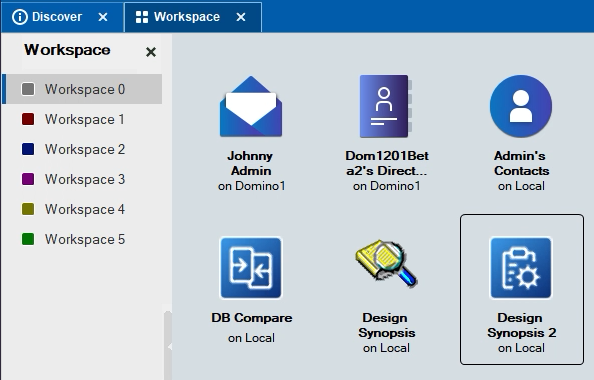Close the Discover tab
594x380 pixels.
tap(103, 17)
